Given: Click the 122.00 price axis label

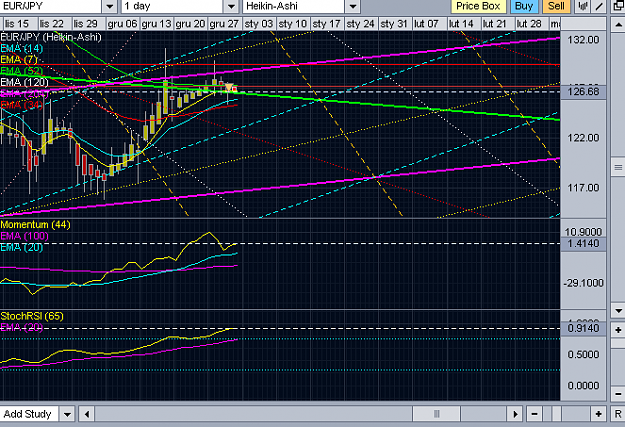Looking at the screenshot, I should [583, 138].
